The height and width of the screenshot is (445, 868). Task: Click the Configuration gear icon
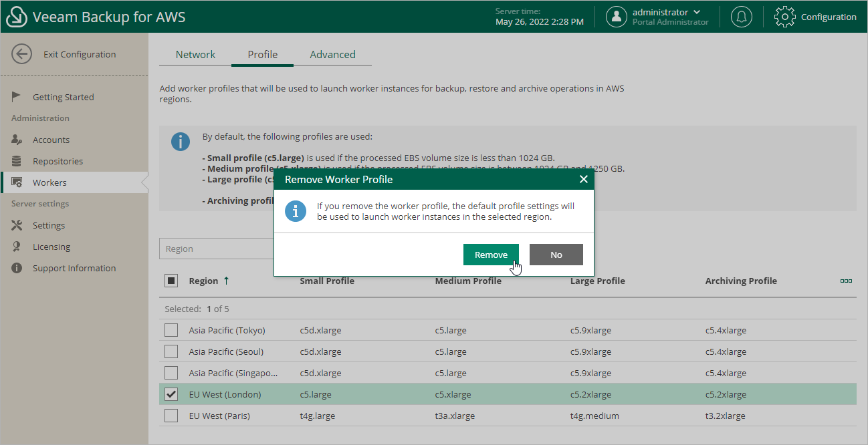(785, 17)
